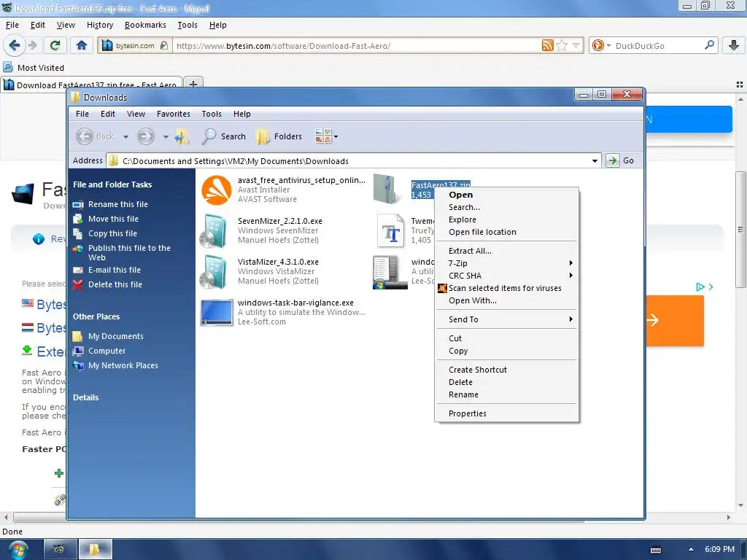Choose Delete in the context menu
747x560 pixels.
coord(507,382)
